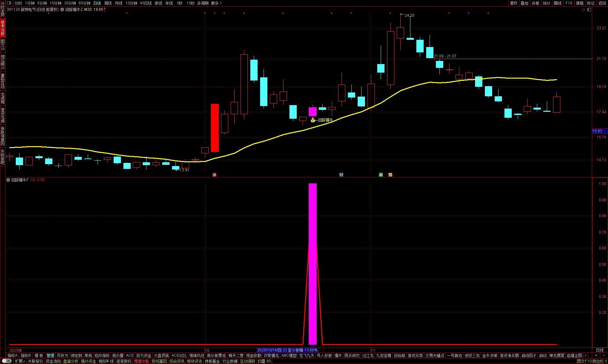The image size is (608, 364).
Task: Click the 减 event marker below chart
Action: point(381,175)
